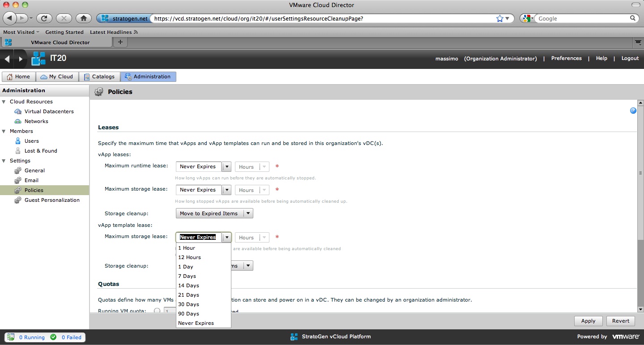Viewport: 644px width, 345px height.
Task: Select the Running VM quota radio button
Action: pos(157,311)
